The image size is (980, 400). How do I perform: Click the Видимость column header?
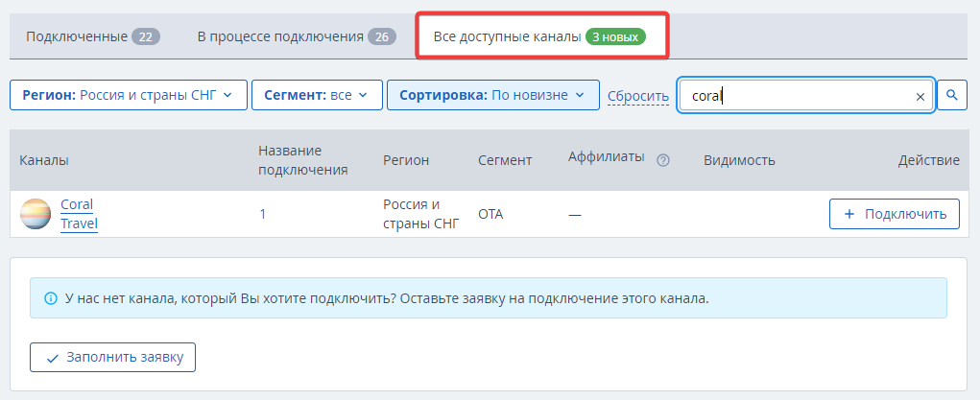[739, 160]
